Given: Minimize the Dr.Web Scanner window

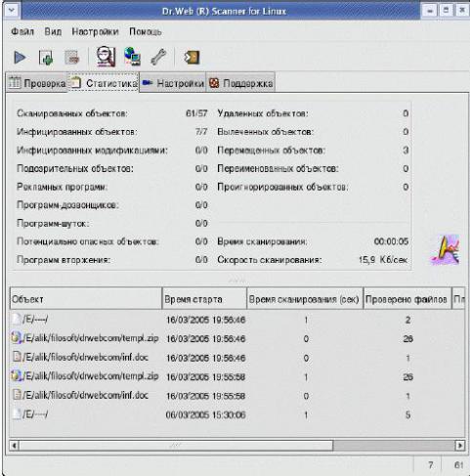Looking at the screenshot, I should click(x=430, y=11).
